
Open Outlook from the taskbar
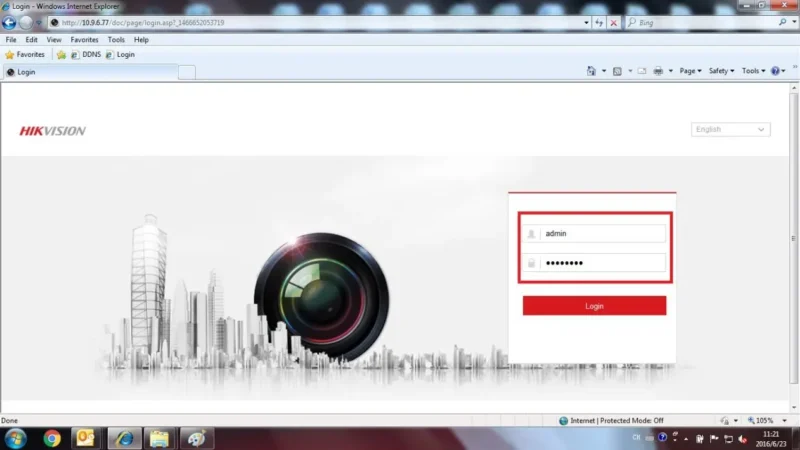click(x=86, y=439)
